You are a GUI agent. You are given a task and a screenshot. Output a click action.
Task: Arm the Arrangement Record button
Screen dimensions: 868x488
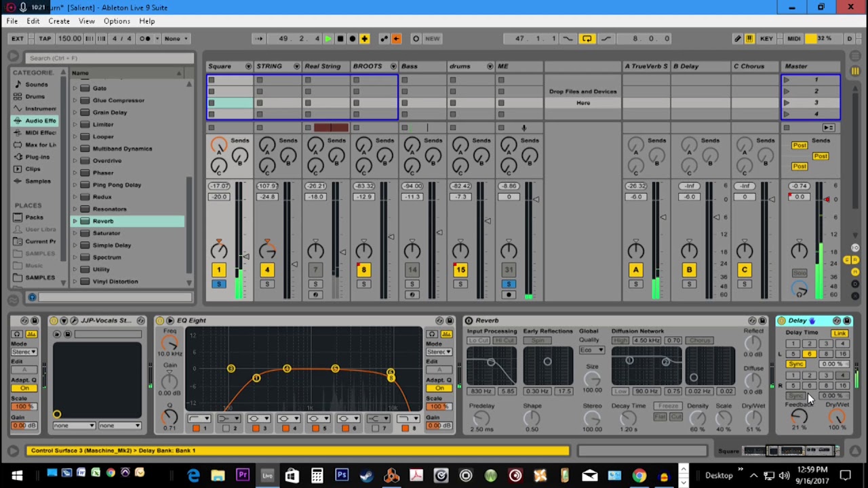tap(353, 39)
